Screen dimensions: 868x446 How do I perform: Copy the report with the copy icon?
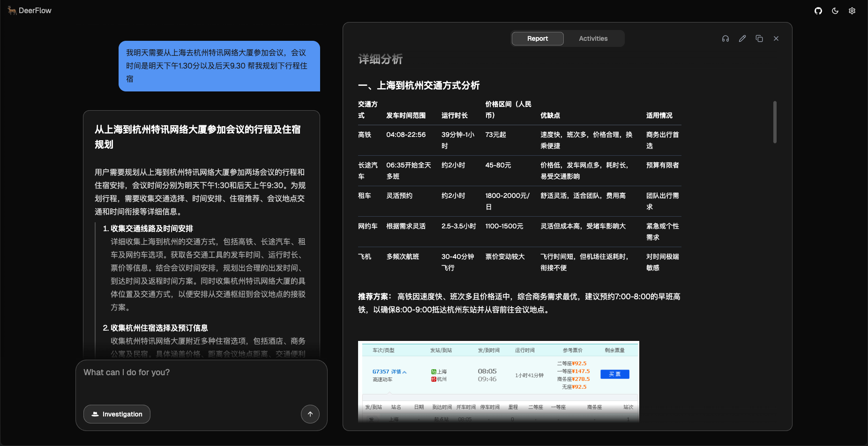coord(759,38)
